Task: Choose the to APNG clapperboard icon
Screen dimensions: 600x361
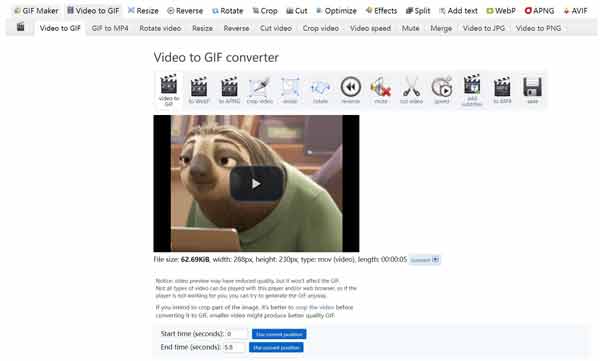Action: (229, 90)
